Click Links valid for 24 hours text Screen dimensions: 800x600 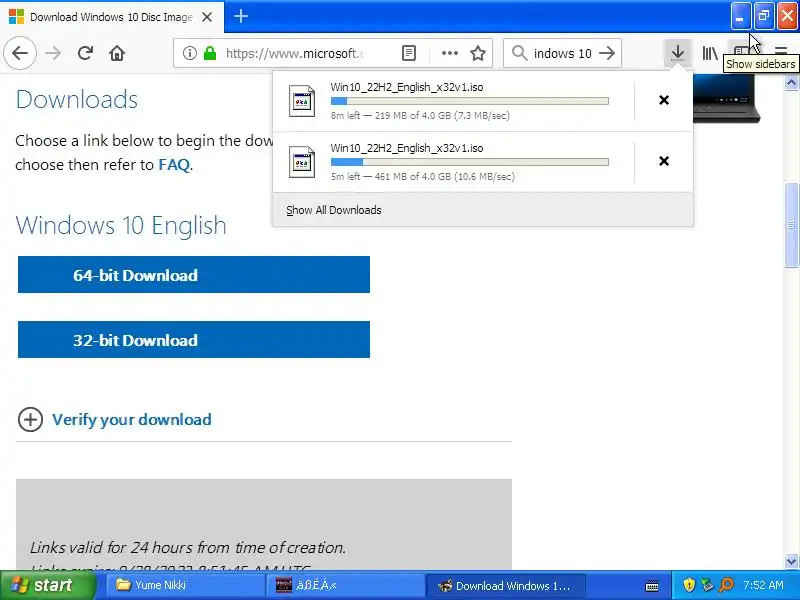tap(188, 547)
